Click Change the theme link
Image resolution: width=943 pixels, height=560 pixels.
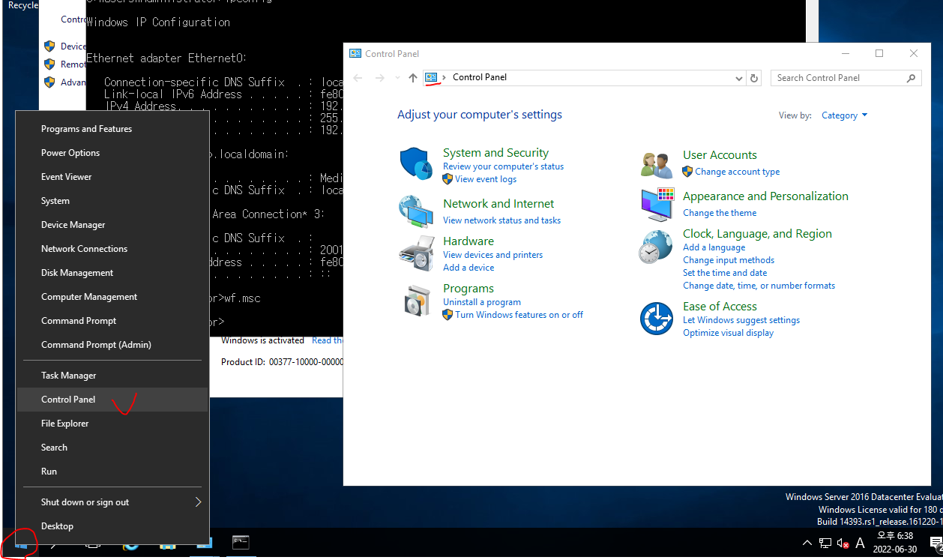pos(720,213)
